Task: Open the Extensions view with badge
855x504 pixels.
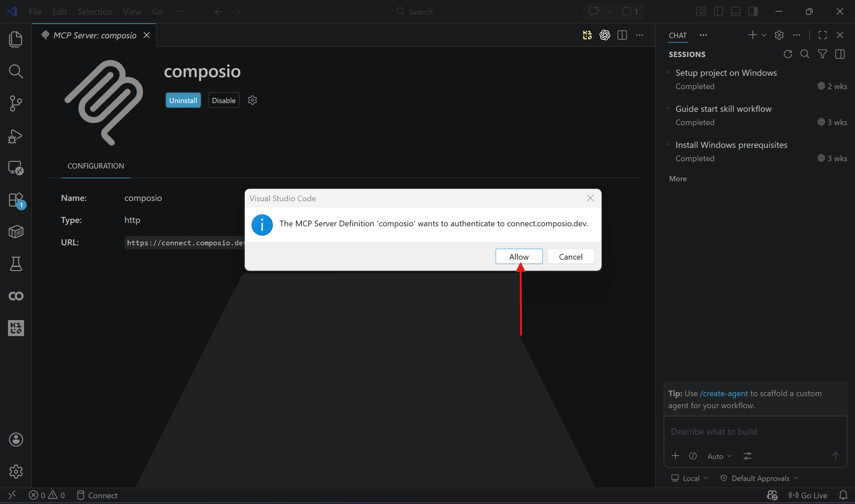Action: click(16, 200)
